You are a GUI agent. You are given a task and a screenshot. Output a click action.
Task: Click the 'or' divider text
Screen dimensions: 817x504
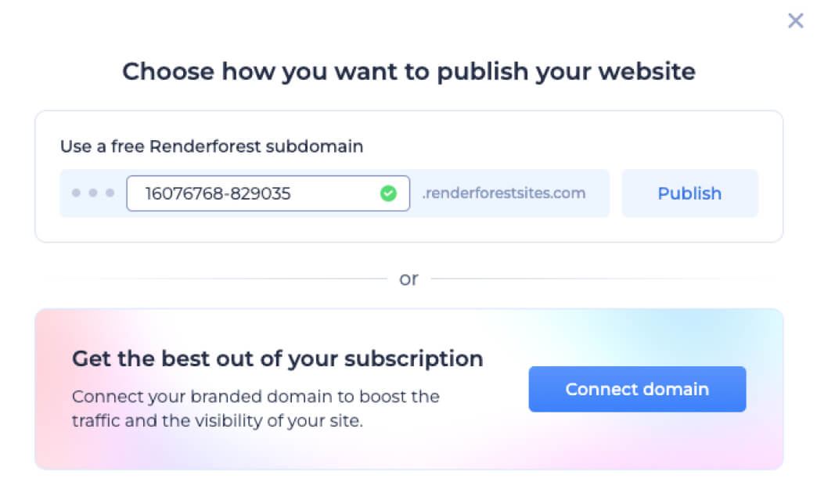click(408, 279)
